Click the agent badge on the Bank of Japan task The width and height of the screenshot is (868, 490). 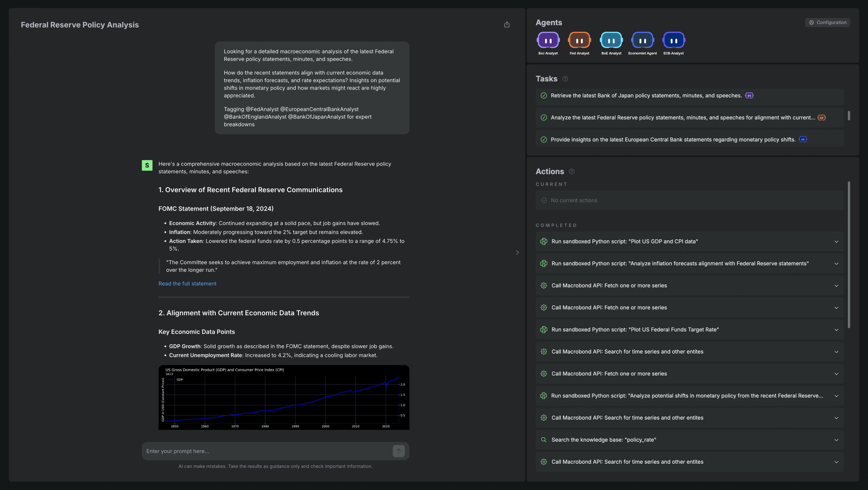coord(749,96)
